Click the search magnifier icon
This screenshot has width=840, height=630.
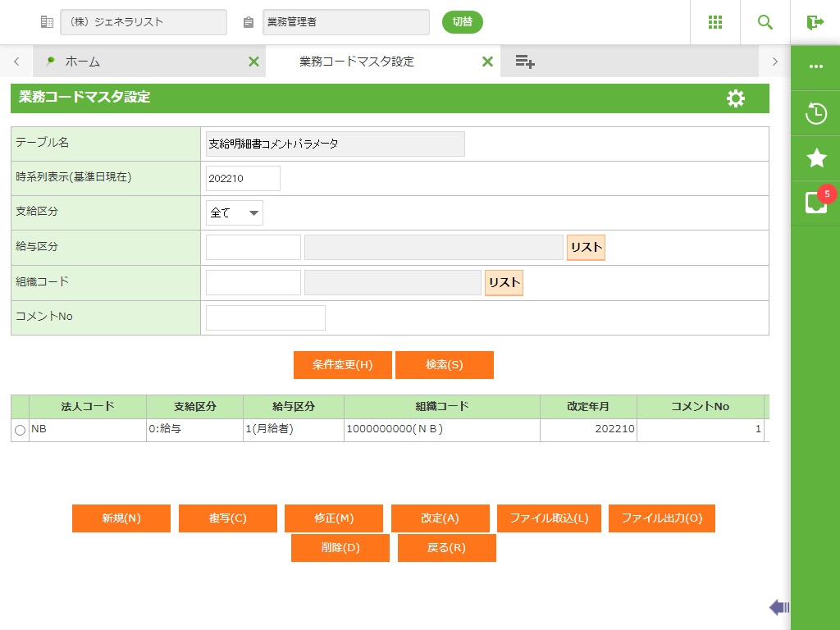point(765,22)
